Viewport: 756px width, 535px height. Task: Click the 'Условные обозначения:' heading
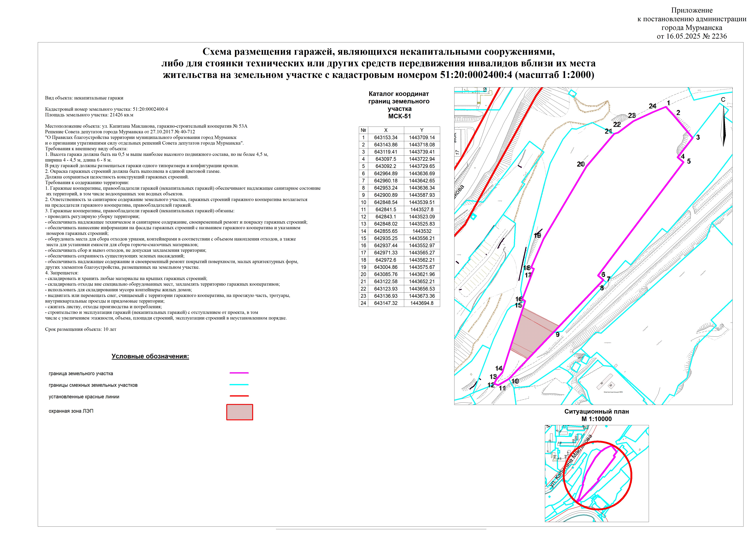tap(150, 356)
